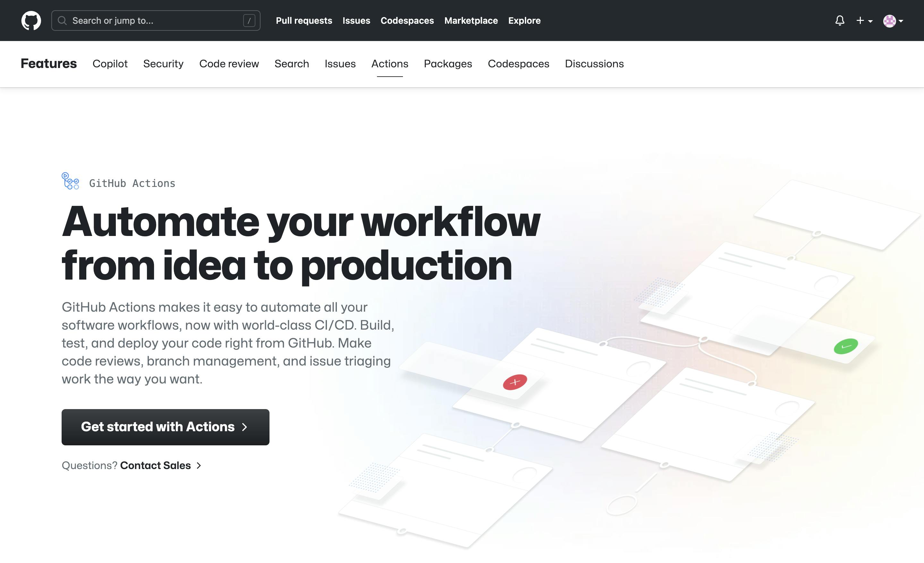Screen dimensions: 924x563
Task: Click Get started with Actions button
Action: point(166,426)
